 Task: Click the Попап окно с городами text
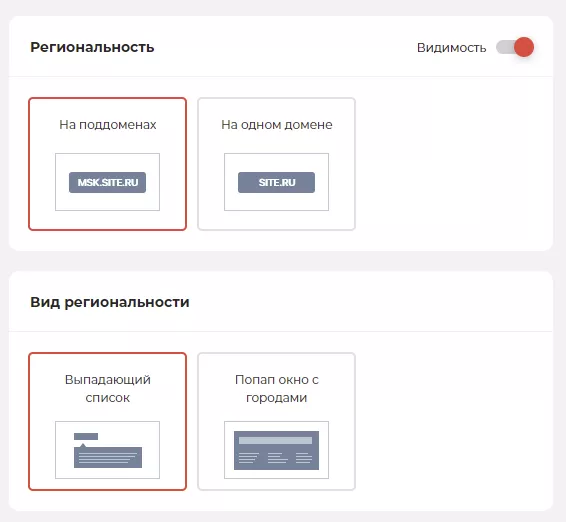[x=277, y=388]
